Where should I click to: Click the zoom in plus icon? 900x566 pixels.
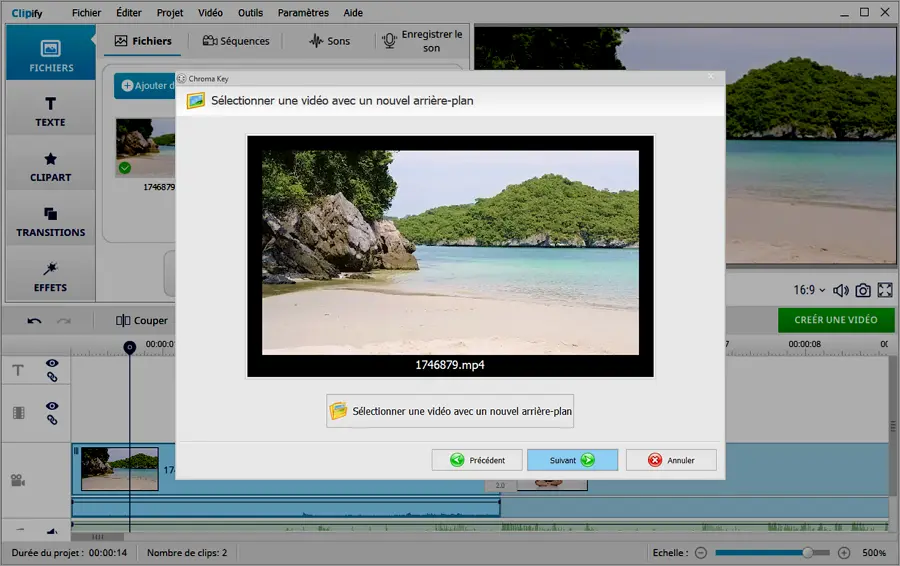coord(844,553)
